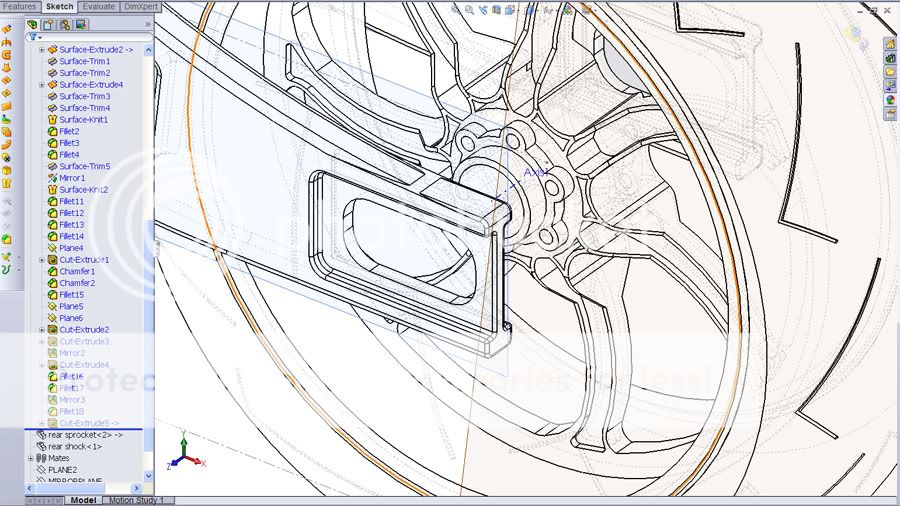Select Fillet11 in the feature tree

[x=72, y=201]
